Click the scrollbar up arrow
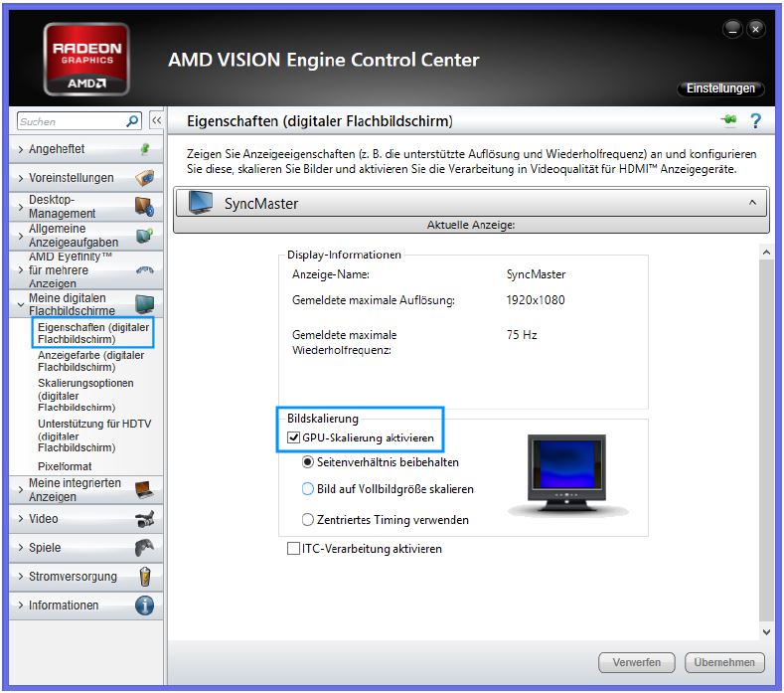784x693 pixels. tap(766, 253)
